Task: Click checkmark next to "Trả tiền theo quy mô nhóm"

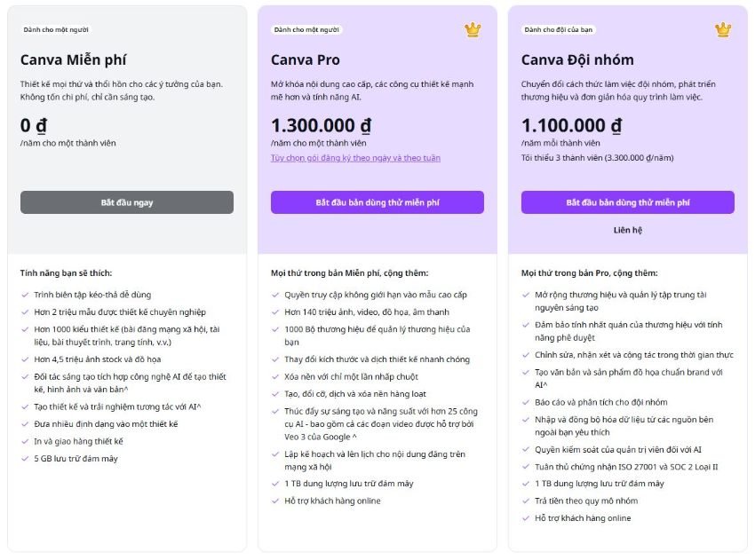Action: pos(526,501)
